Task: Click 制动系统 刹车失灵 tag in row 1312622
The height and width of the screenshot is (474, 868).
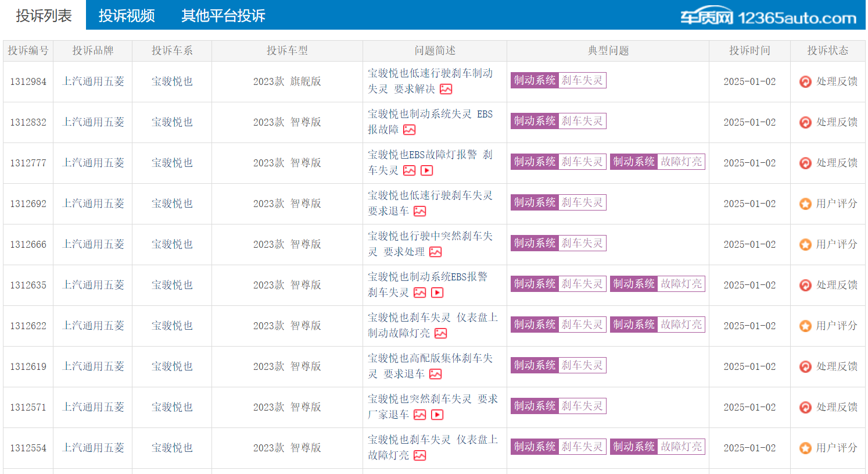Action: (x=558, y=325)
